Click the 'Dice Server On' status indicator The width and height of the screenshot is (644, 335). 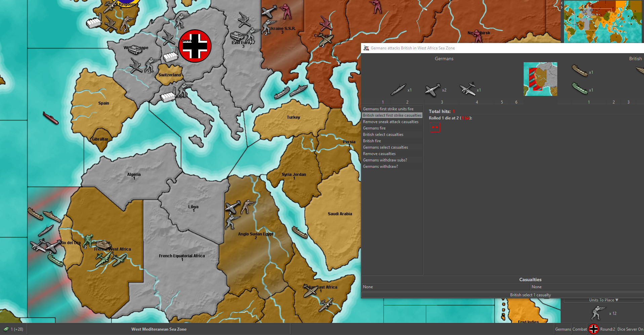click(630, 329)
